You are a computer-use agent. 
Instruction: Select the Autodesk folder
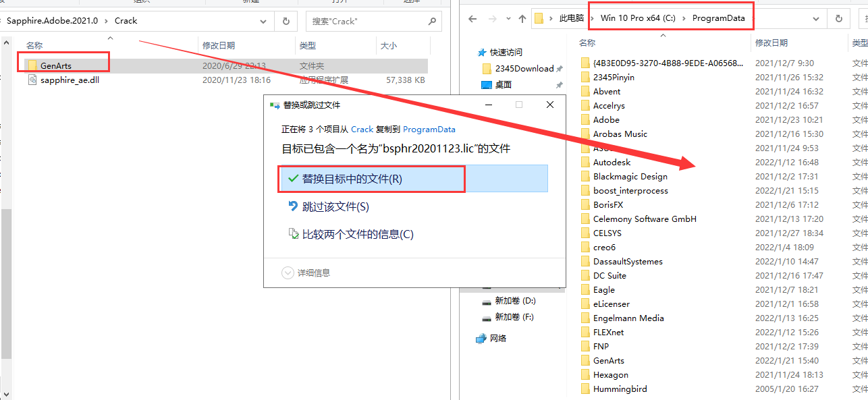tap(612, 162)
